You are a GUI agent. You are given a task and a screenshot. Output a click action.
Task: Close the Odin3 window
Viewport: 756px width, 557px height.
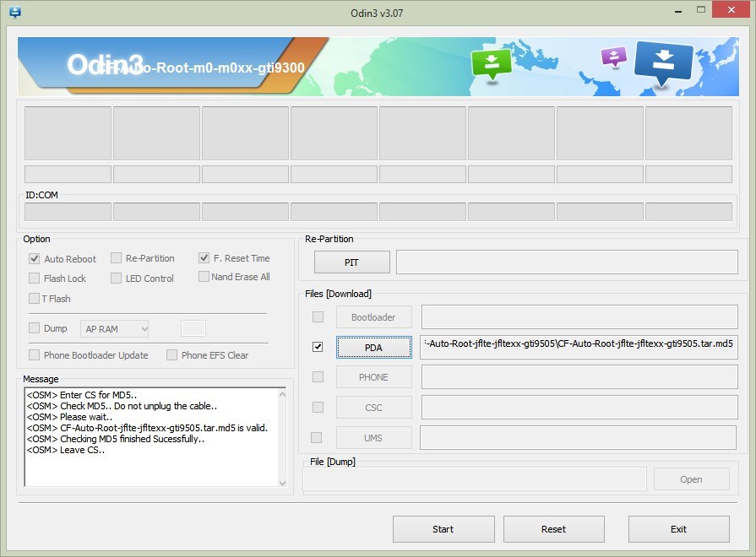(x=731, y=9)
